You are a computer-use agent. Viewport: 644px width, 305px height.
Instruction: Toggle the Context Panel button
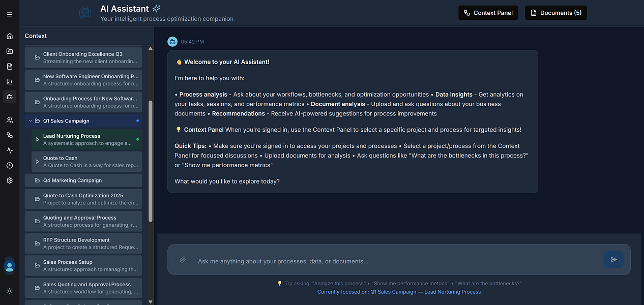coord(488,13)
